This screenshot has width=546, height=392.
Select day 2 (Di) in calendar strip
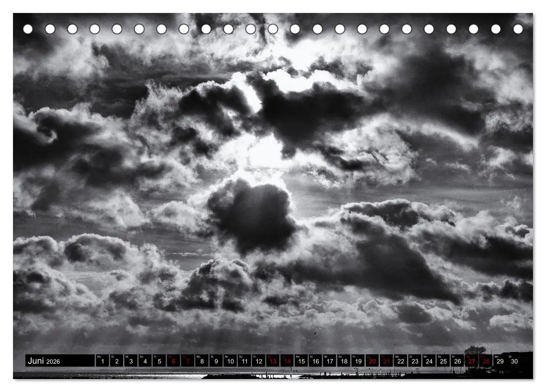pos(117,361)
